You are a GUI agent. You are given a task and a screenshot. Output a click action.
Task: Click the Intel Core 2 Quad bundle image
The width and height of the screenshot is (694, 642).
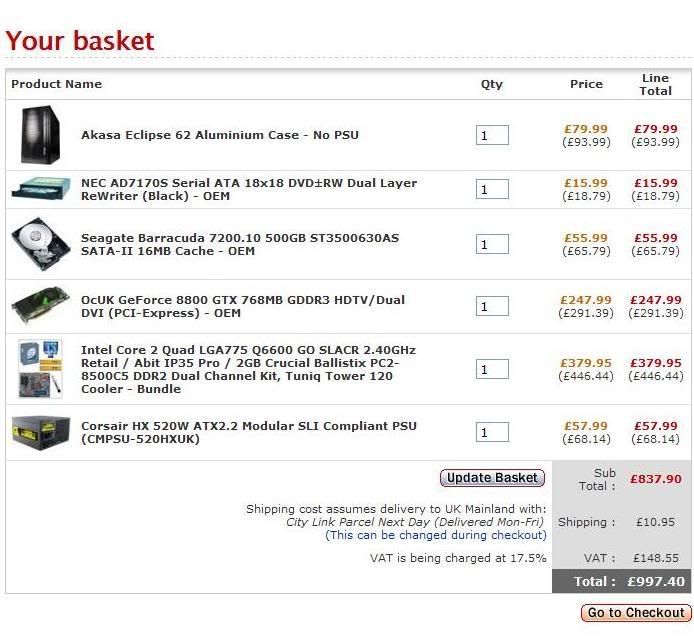click(41, 369)
